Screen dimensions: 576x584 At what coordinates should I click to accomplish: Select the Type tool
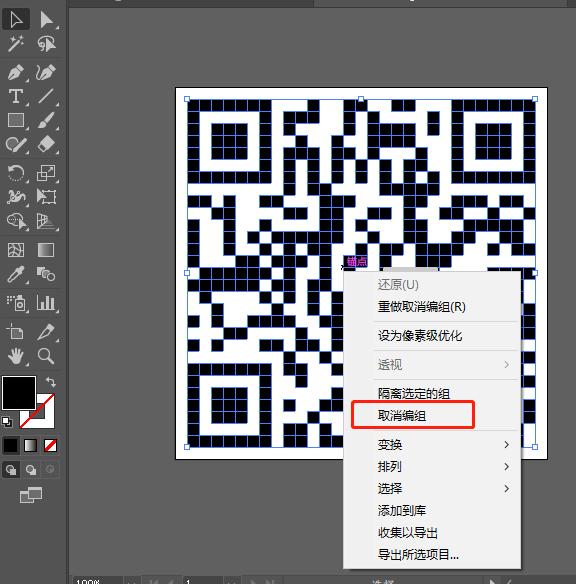coord(16,96)
